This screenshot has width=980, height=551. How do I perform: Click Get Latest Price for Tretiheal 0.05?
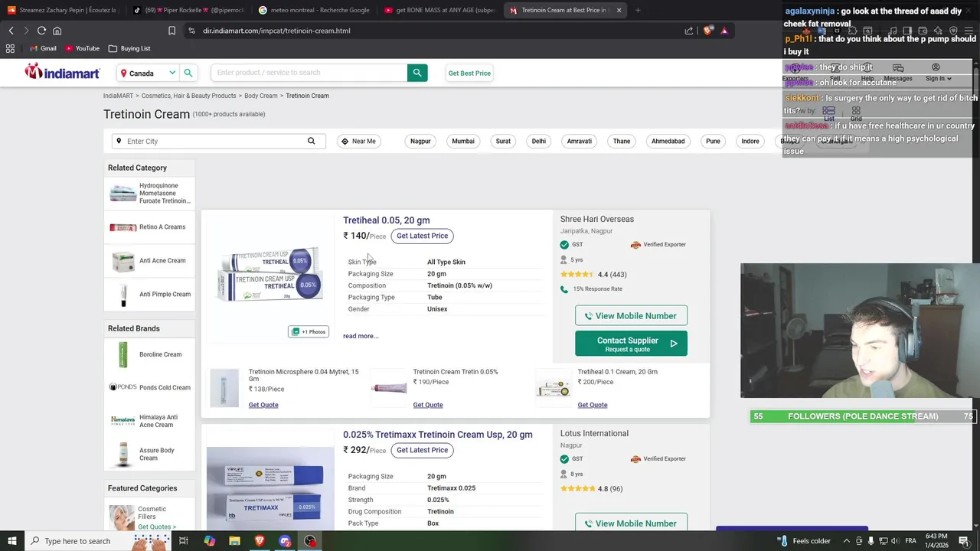click(422, 236)
